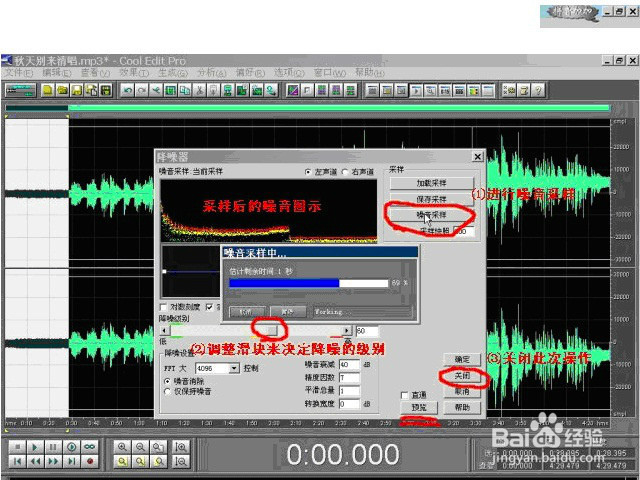Viewport: 640px width, 480px height.
Task: Open the View (查看) menu
Action: [x=96, y=73]
